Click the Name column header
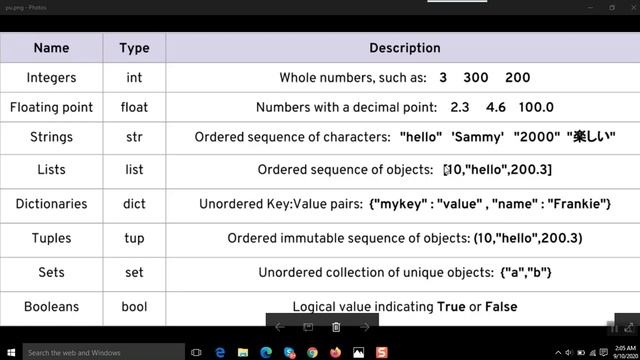 pos(51,48)
